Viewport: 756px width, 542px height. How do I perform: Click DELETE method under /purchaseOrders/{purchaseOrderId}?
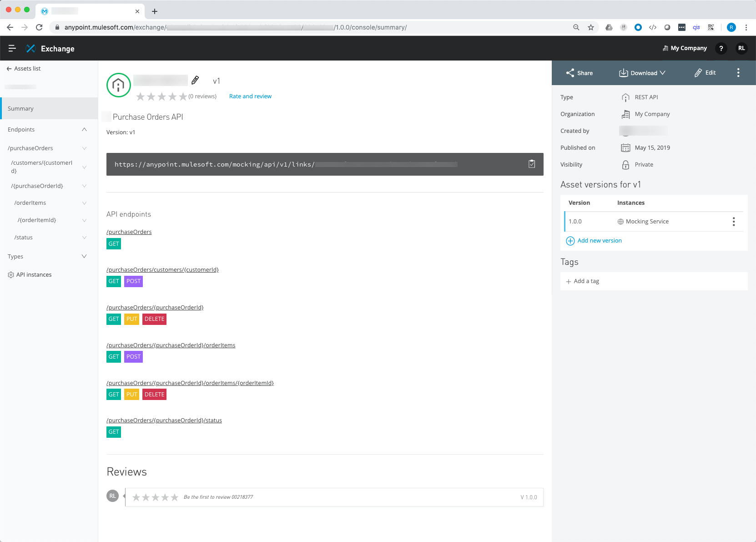tap(154, 319)
